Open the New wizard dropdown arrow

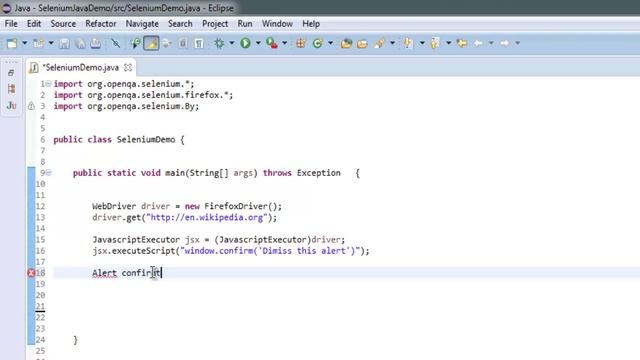tap(24, 43)
